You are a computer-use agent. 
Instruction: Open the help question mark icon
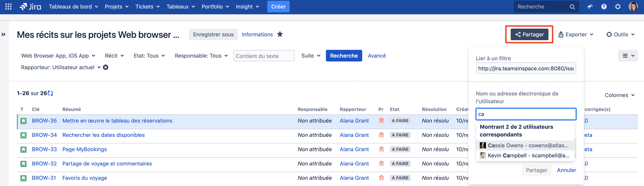604,7
